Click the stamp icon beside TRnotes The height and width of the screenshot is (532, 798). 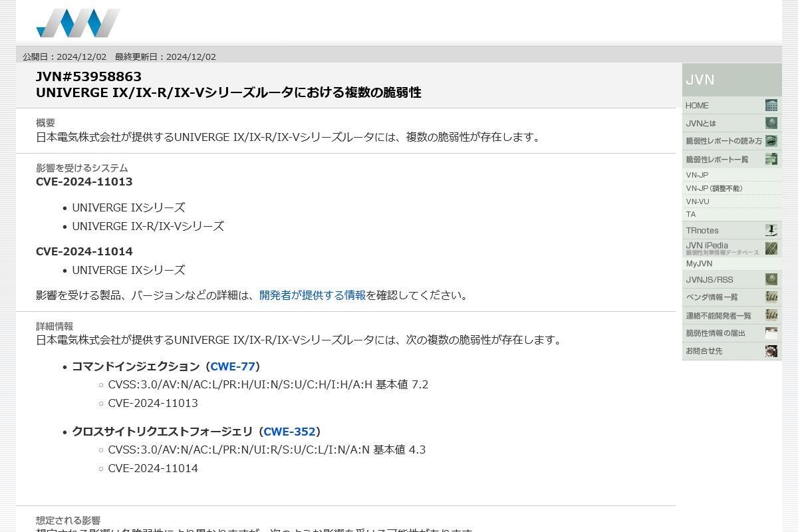(x=771, y=230)
